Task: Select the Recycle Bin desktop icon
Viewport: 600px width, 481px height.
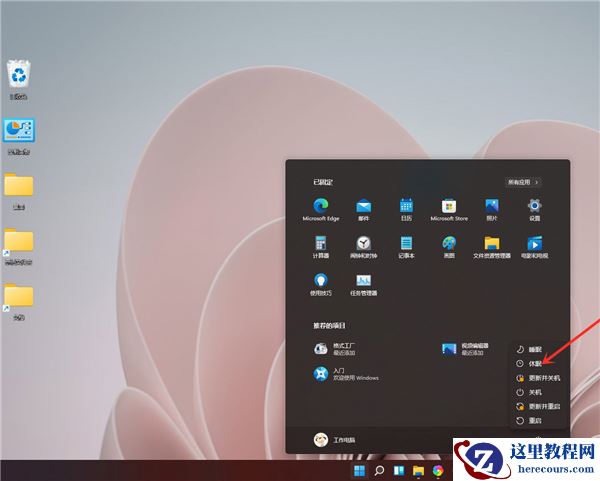Action: pos(18,80)
